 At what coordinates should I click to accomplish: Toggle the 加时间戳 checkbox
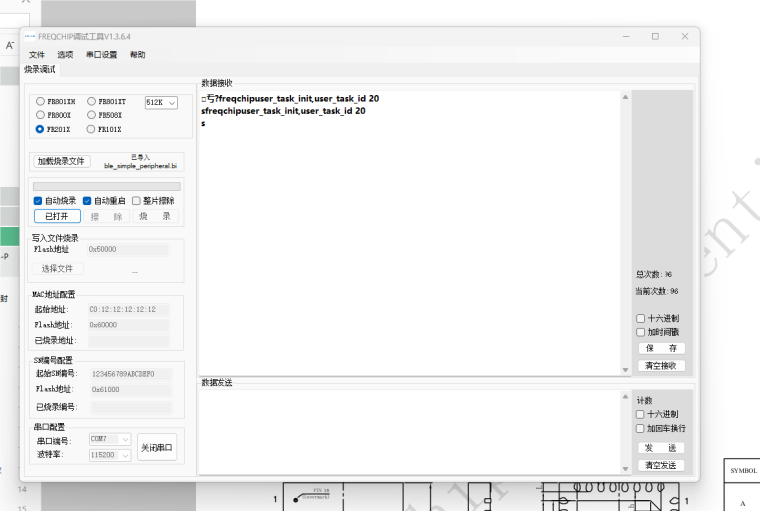click(x=641, y=332)
